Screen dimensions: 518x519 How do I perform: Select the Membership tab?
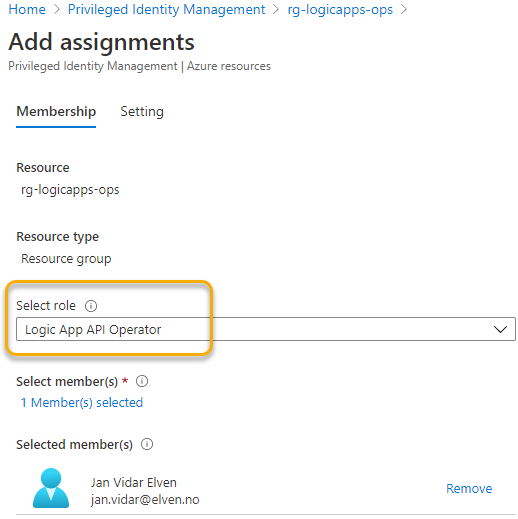(x=56, y=111)
